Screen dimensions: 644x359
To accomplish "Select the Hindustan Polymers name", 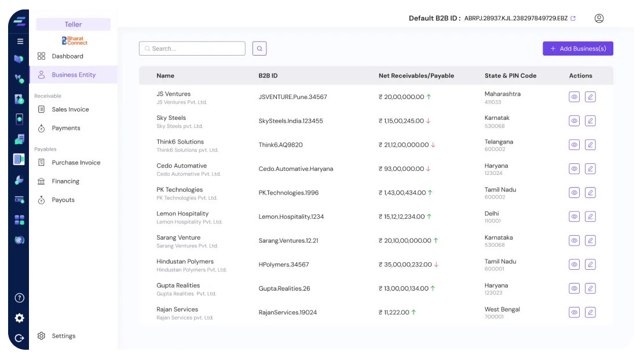I will click(x=185, y=261).
